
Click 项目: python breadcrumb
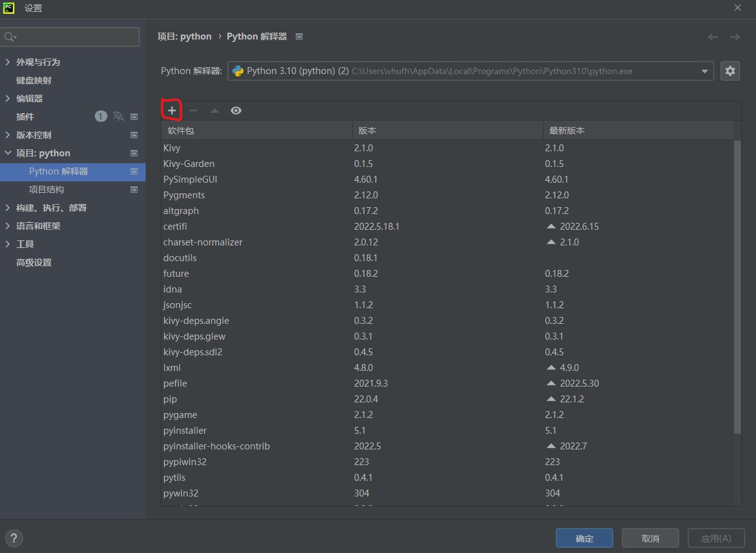tap(185, 36)
